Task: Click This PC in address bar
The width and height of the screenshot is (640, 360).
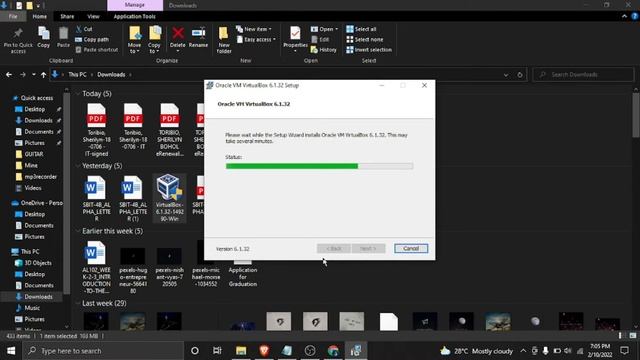Action: [x=77, y=75]
